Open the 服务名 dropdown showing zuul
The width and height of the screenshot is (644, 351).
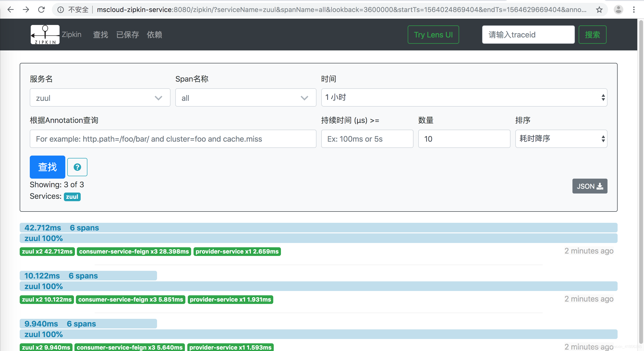[x=100, y=97]
